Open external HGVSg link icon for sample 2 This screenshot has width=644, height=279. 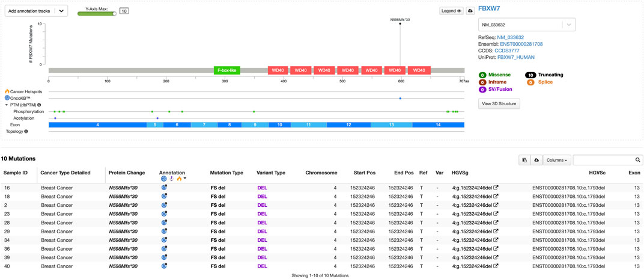[x=496, y=205]
